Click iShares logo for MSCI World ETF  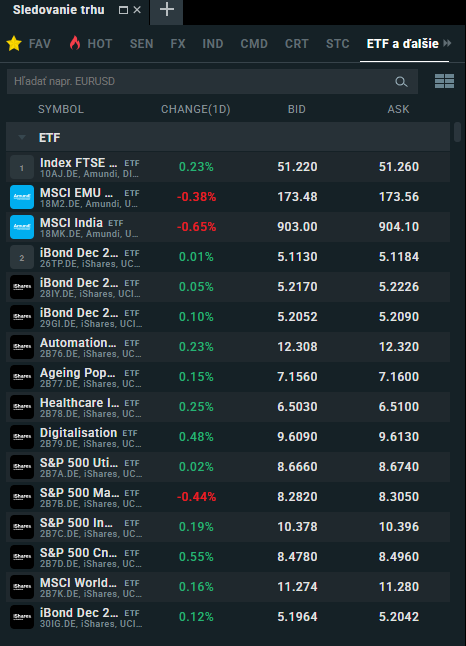point(22,587)
